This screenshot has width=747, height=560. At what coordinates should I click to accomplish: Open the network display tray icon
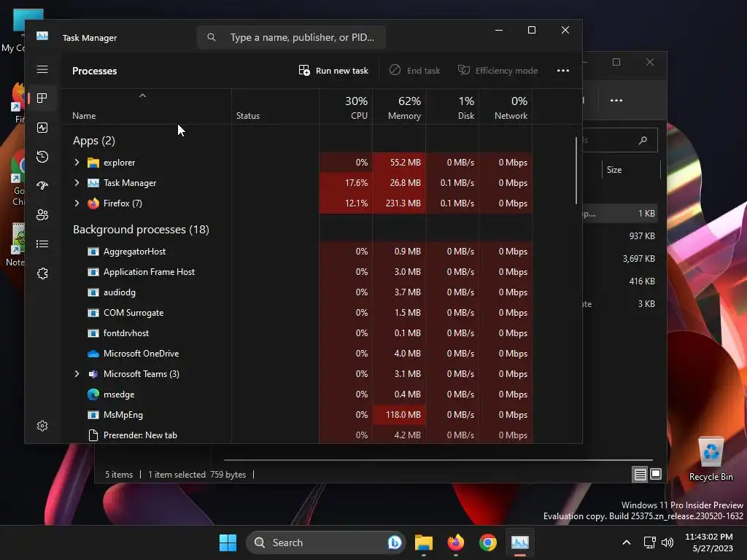(650, 542)
